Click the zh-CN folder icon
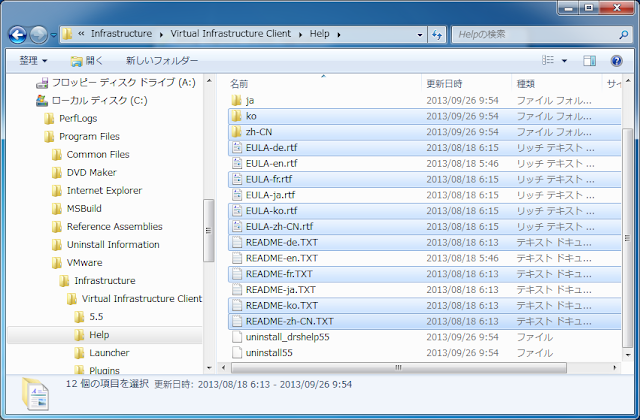640x420 pixels. [236, 132]
